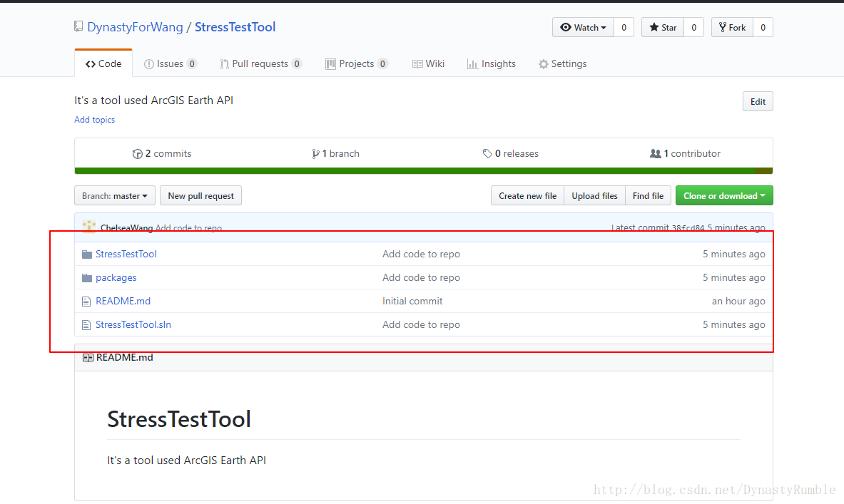
Task: Click the Watch count of 0
Action: tap(624, 27)
